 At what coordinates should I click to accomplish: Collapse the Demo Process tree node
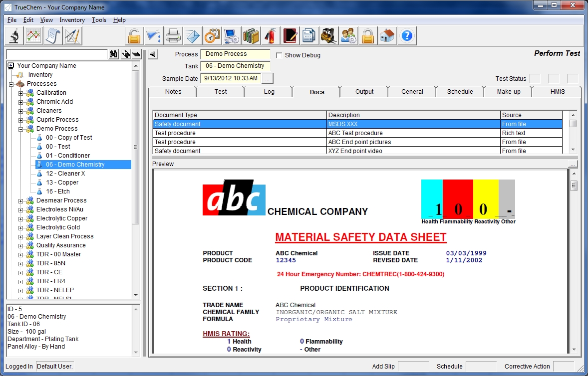pos(21,129)
